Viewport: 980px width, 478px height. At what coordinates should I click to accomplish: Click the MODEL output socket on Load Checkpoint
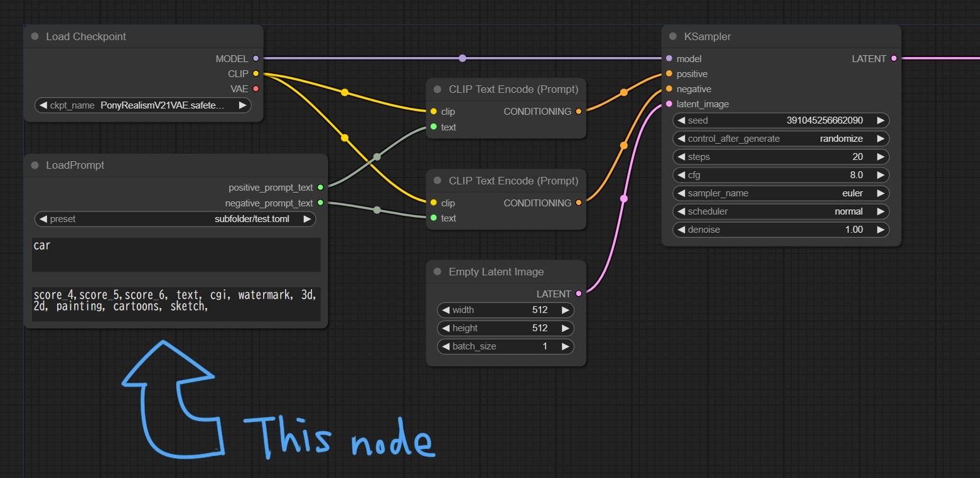[256, 58]
